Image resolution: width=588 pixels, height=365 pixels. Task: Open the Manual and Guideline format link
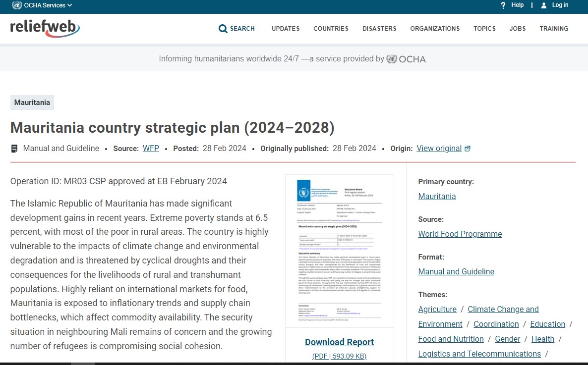tap(456, 272)
